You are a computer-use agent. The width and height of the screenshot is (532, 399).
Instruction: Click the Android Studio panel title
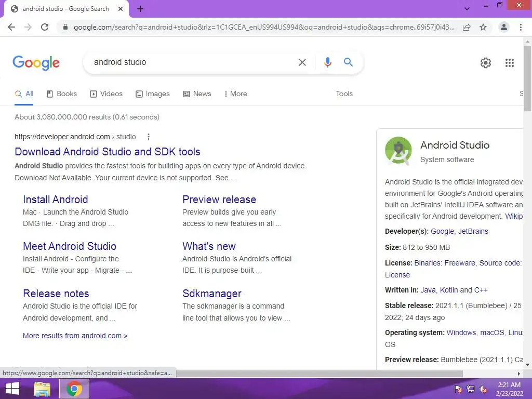pos(455,145)
